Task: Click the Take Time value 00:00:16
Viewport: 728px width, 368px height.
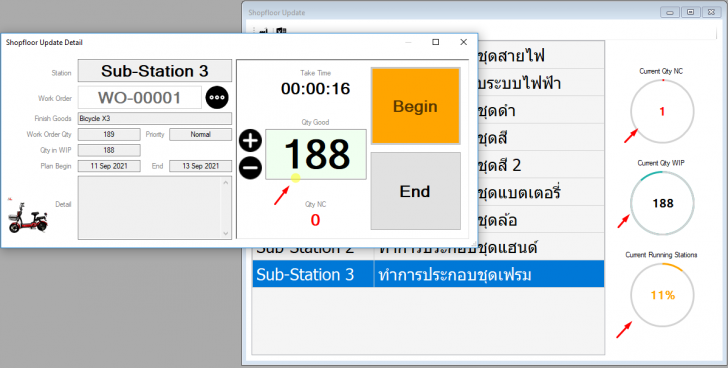Action: pos(316,88)
